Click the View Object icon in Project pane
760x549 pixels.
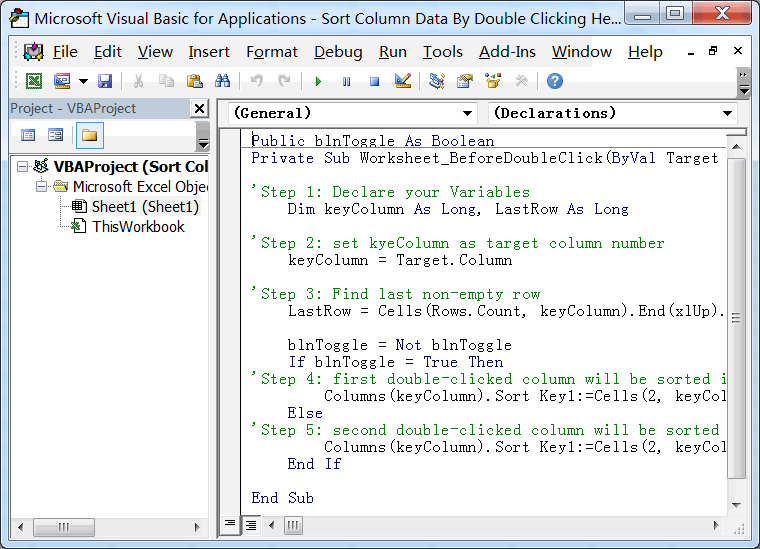pyautogui.click(x=55, y=135)
